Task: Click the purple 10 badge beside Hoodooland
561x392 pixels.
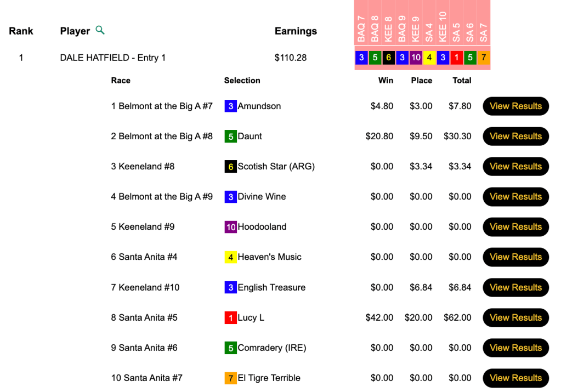Action: coord(230,227)
